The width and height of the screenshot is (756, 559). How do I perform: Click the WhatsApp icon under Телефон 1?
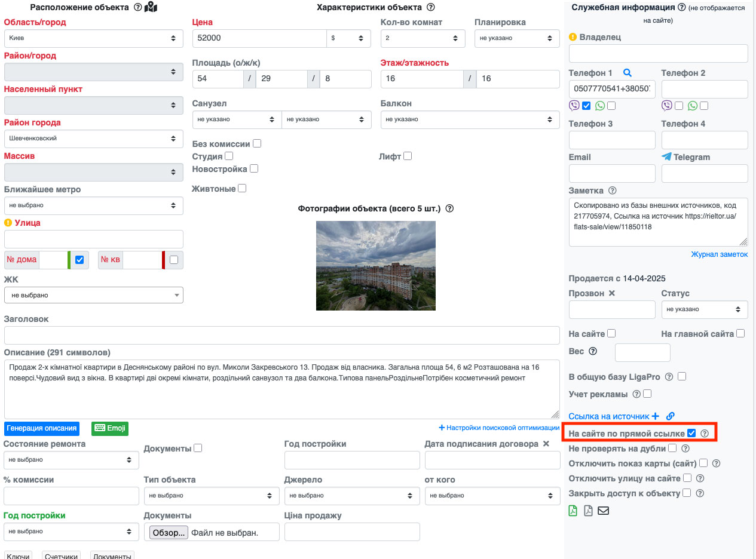tap(600, 106)
